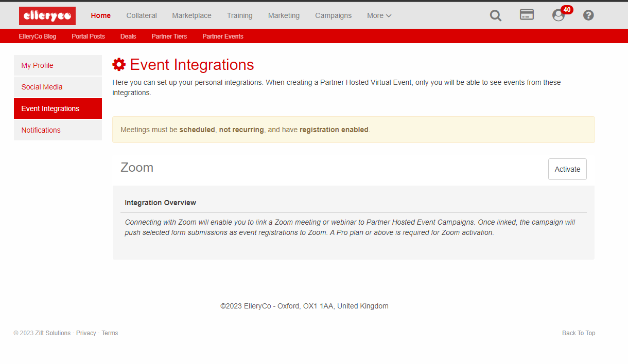Open the search magnifier icon

(x=496, y=15)
